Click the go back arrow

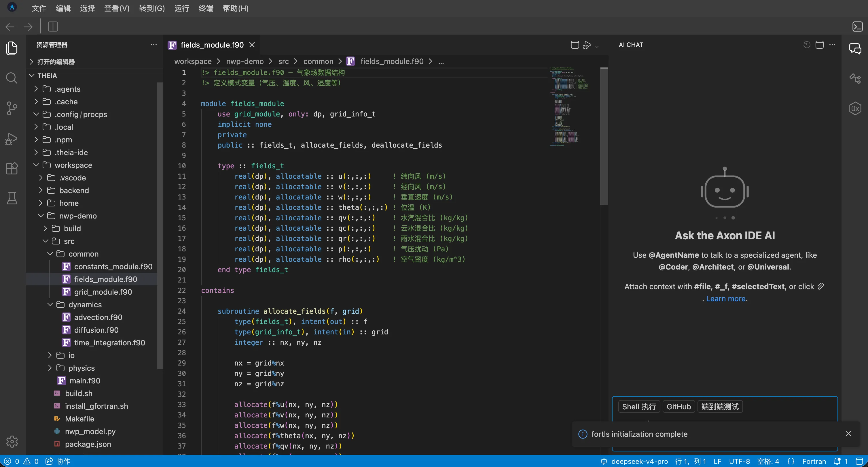(10, 27)
